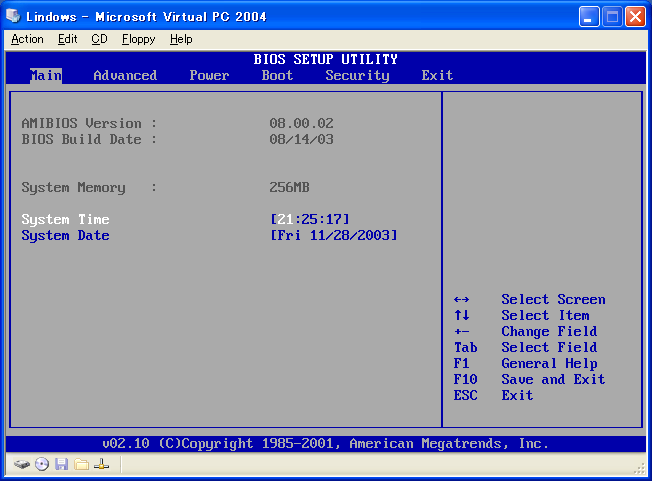Open the Security BIOS tab
The height and width of the screenshot is (481, 652).
click(x=357, y=75)
